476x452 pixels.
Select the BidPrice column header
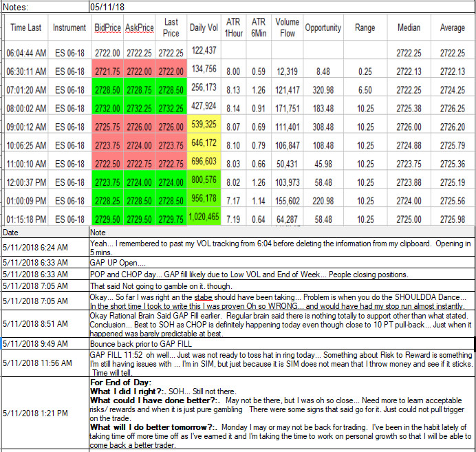coord(107,28)
